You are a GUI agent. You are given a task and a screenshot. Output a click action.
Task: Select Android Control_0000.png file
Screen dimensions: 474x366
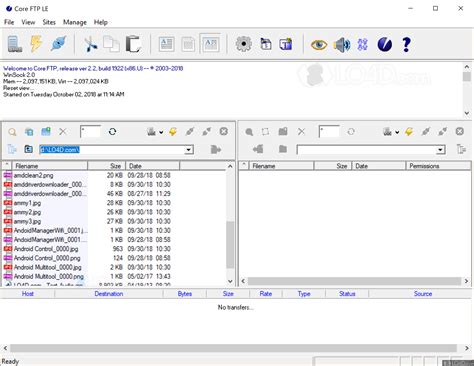[47, 258]
